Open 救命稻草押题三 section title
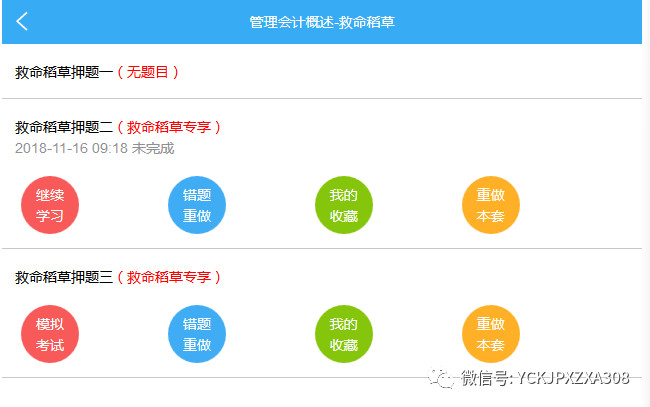650x407 pixels. coord(64,277)
